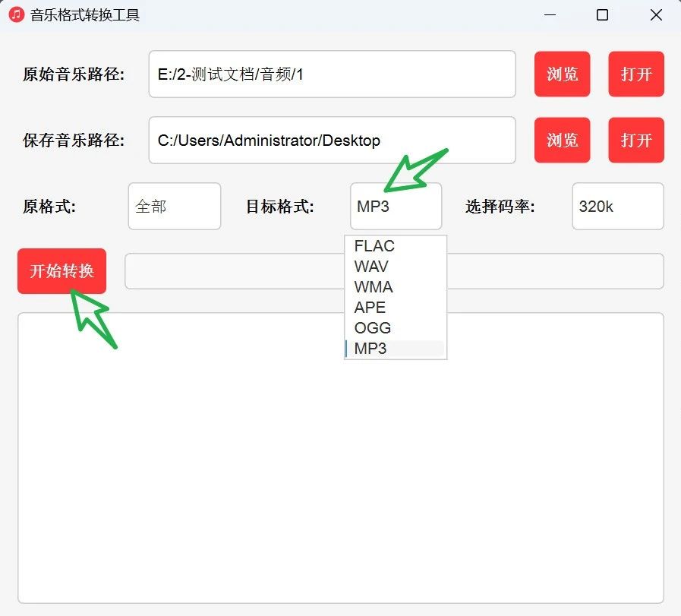Click the 选择码率 label

[500, 207]
